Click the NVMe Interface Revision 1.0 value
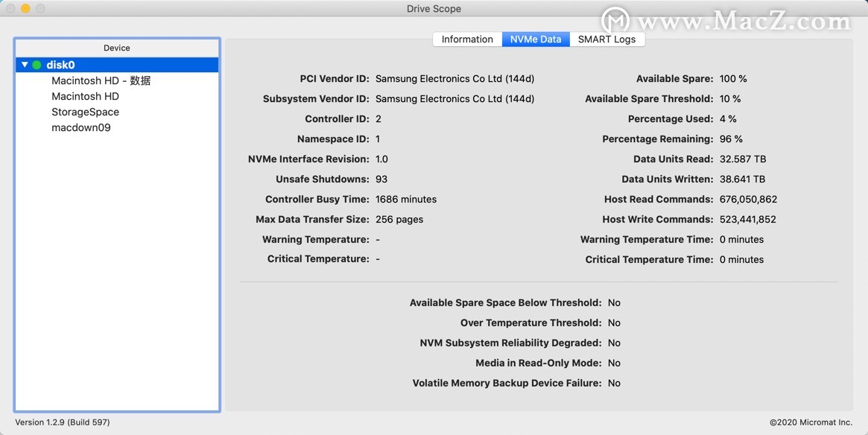The image size is (868, 435). [381, 159]
